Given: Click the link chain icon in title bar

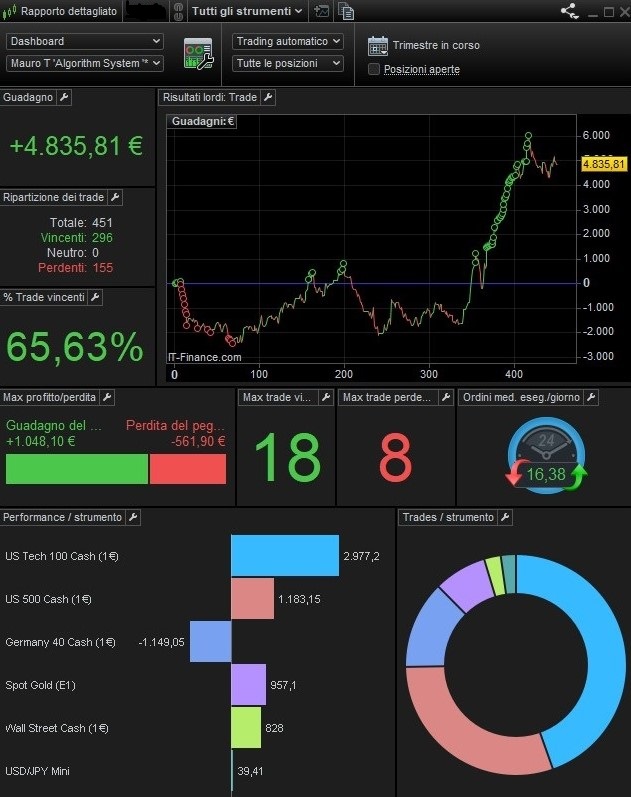Looking at the screenshot, I should 178,11.
